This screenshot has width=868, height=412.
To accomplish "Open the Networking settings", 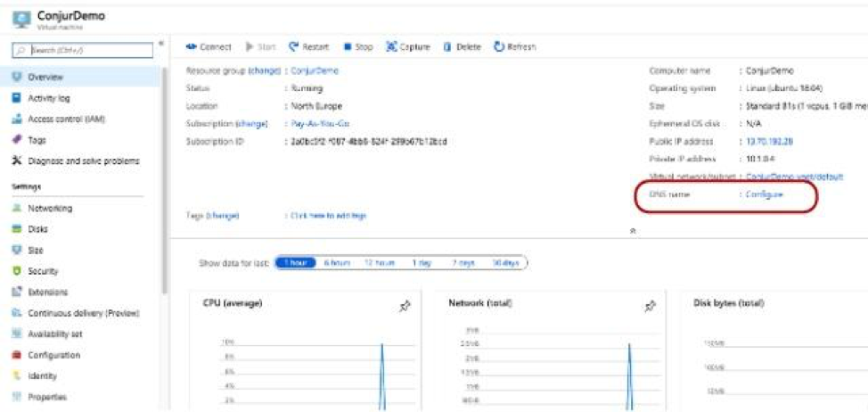I will point(50,208).
